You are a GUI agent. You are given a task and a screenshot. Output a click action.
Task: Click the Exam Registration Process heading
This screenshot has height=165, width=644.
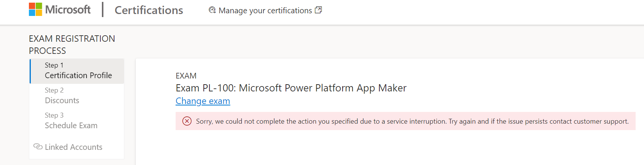72,44
